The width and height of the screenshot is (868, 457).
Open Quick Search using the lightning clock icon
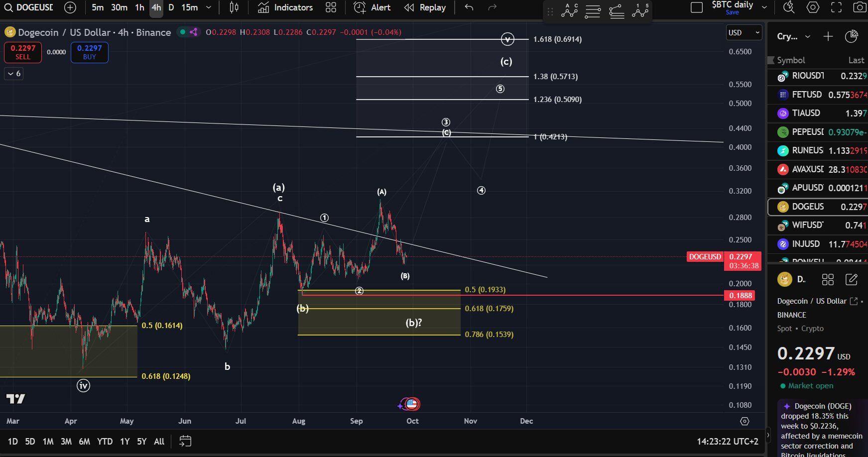click(x=788, y=7)
